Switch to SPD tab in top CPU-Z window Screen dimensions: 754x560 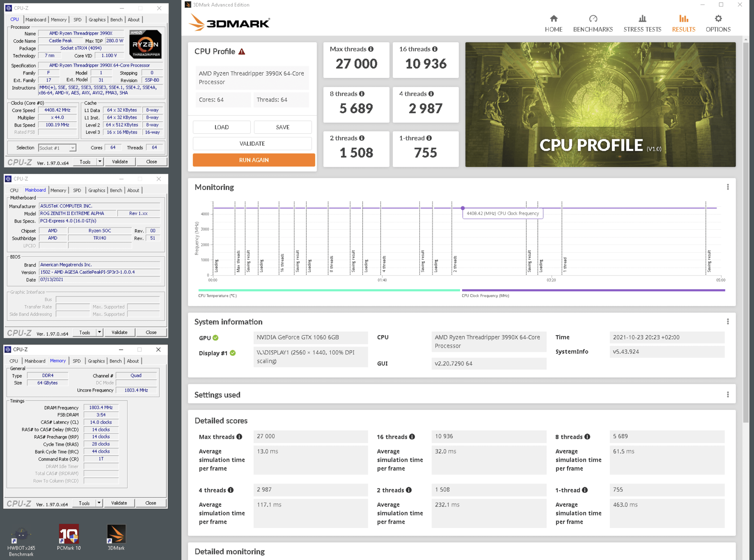tap(77, 20)
